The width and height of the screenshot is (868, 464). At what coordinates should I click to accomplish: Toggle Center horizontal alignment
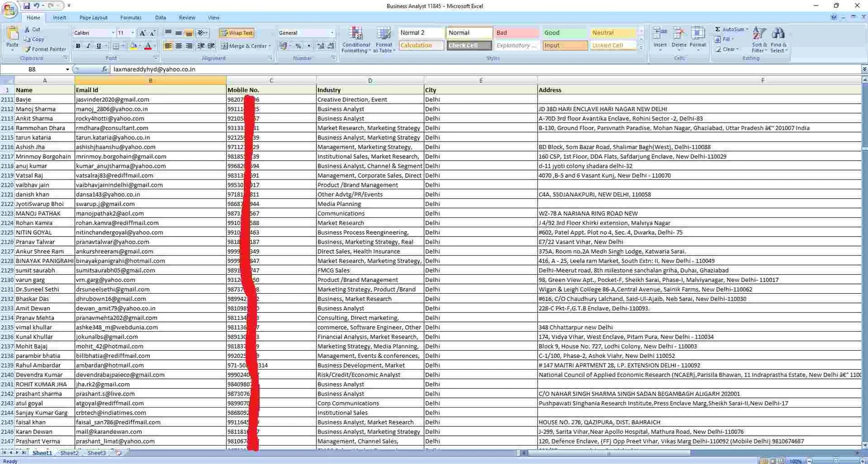178,46
